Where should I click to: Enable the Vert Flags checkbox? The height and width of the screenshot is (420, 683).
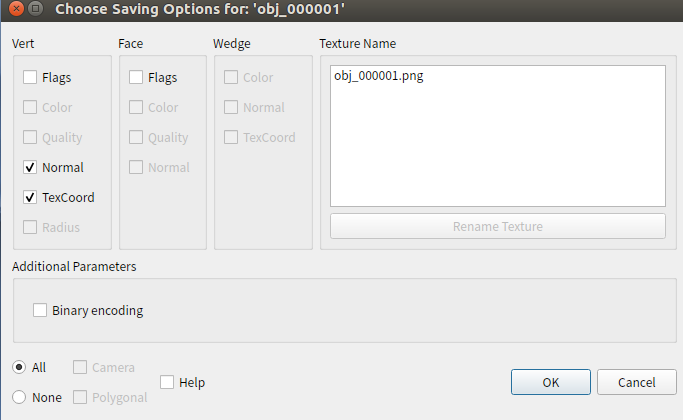[30, 77]
